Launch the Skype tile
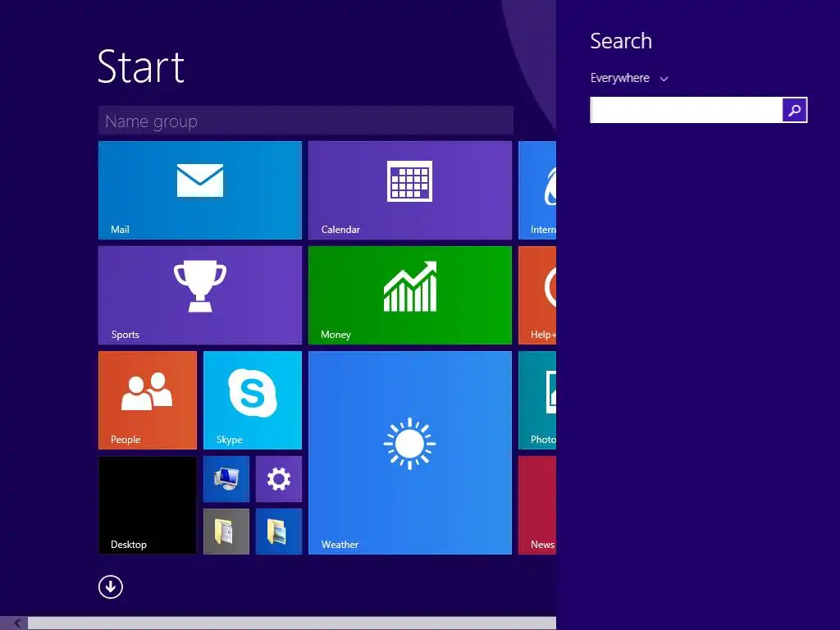The height and width of the screenshot is (630, 840). (x=253, y=400)
